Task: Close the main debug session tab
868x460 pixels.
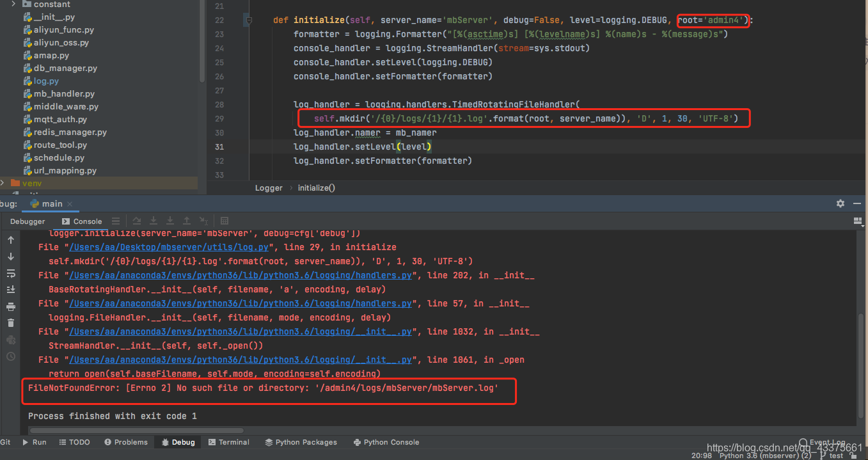Action: 70,204
